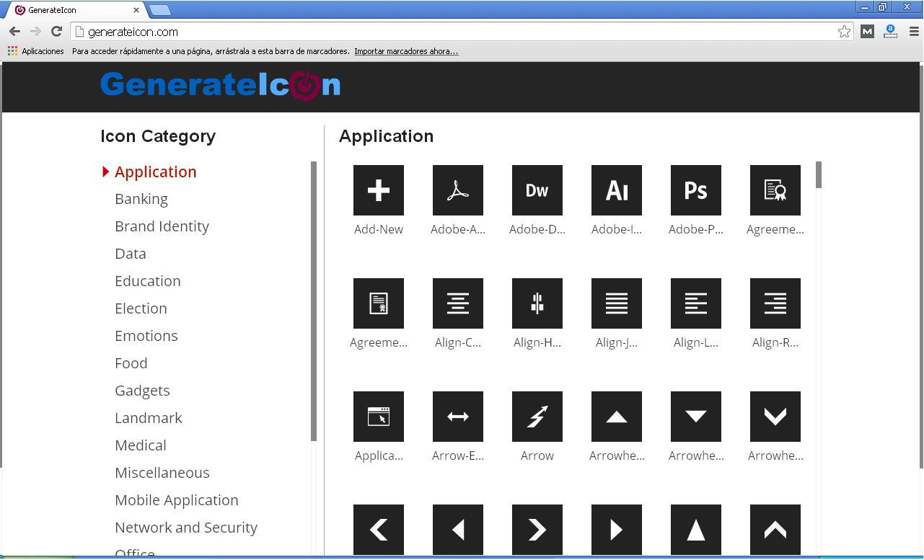924x560 pixels.
Task: Select the Align-Center icon
Action: tap(458, 303)
